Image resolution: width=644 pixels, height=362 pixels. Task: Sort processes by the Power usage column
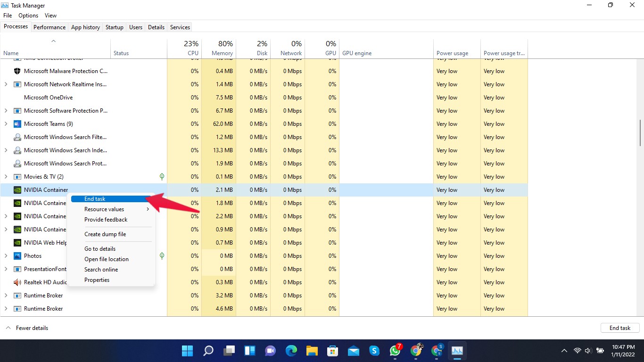point(457,48)
